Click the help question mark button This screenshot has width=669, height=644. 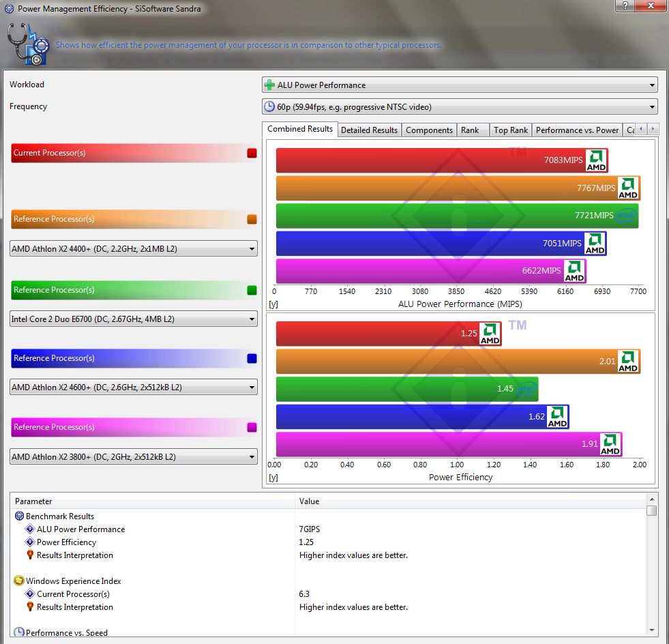click(x=625, y=5)
